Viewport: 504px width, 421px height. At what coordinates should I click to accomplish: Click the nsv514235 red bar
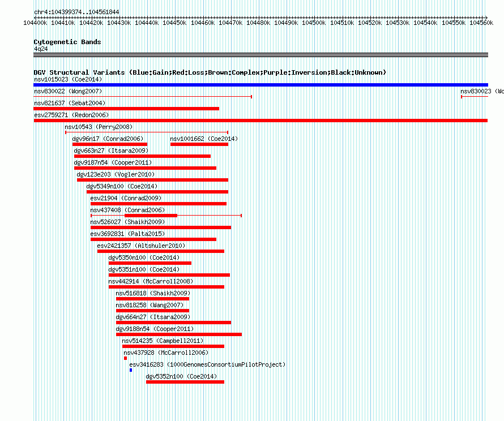click(173, 346)
